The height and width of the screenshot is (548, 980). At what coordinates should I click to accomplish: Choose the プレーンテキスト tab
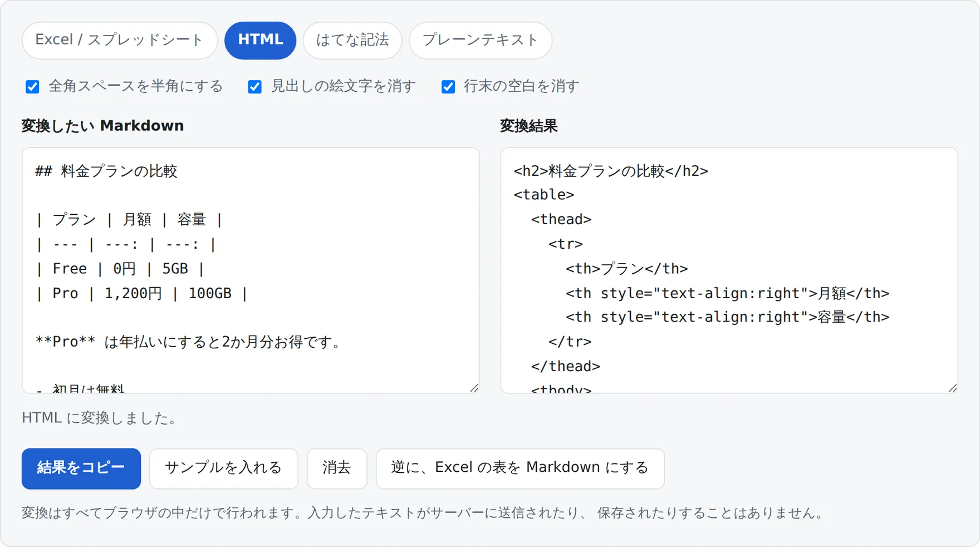481,40
